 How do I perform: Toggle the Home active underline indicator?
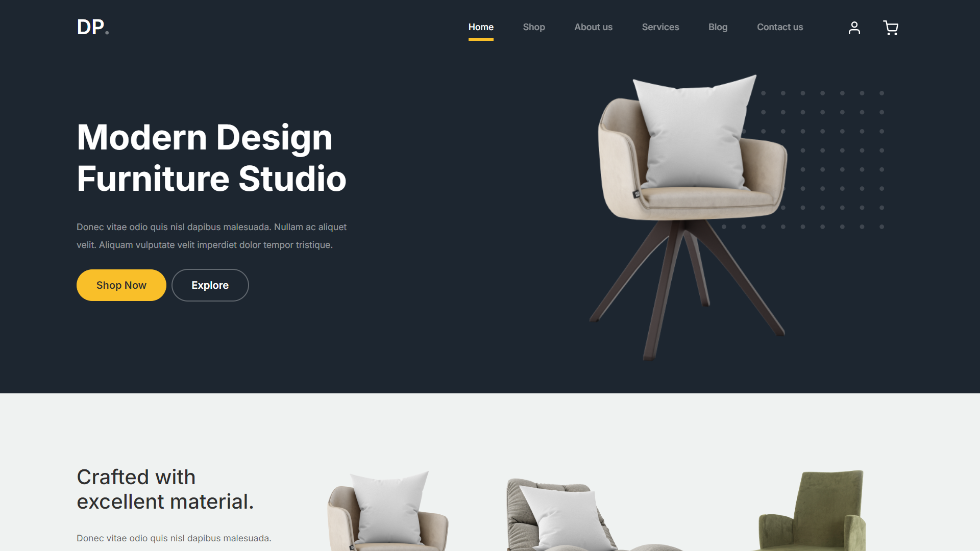(481, 39)
